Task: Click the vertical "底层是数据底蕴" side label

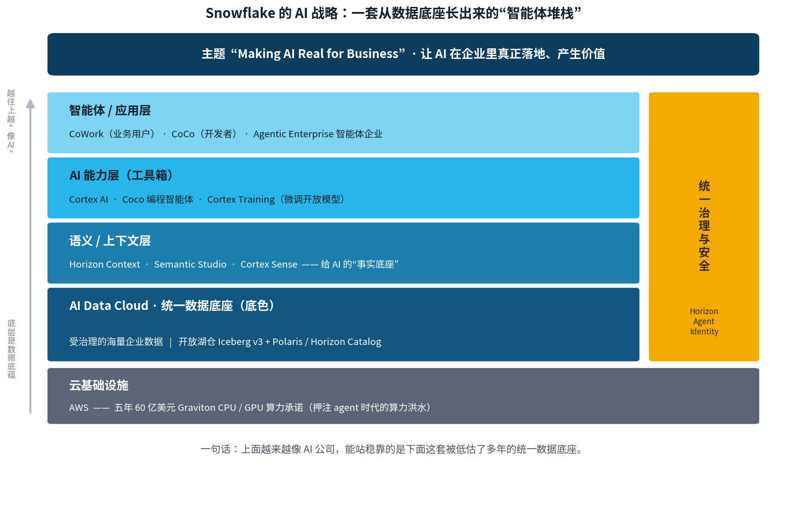Action: [x=12, y=349]
